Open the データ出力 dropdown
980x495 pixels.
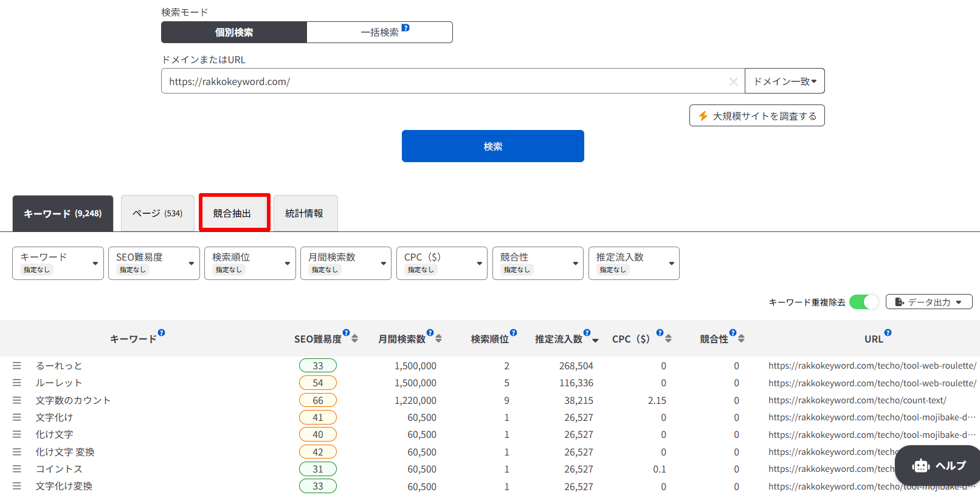click(x=929, y=302)
